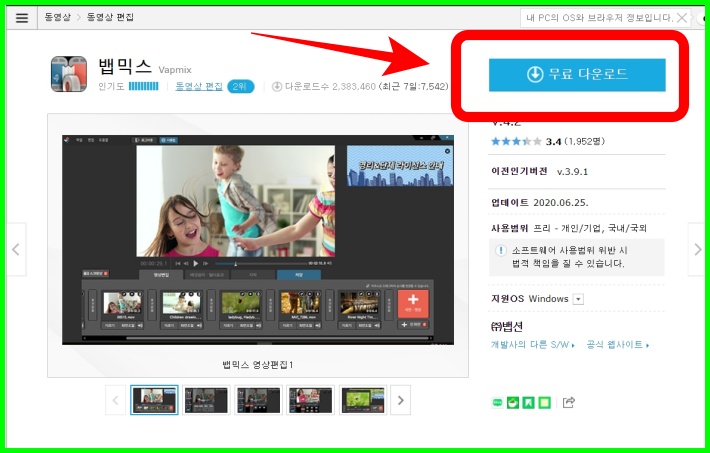Click the developer name ㈜뱁션

(x=507, y=326)
